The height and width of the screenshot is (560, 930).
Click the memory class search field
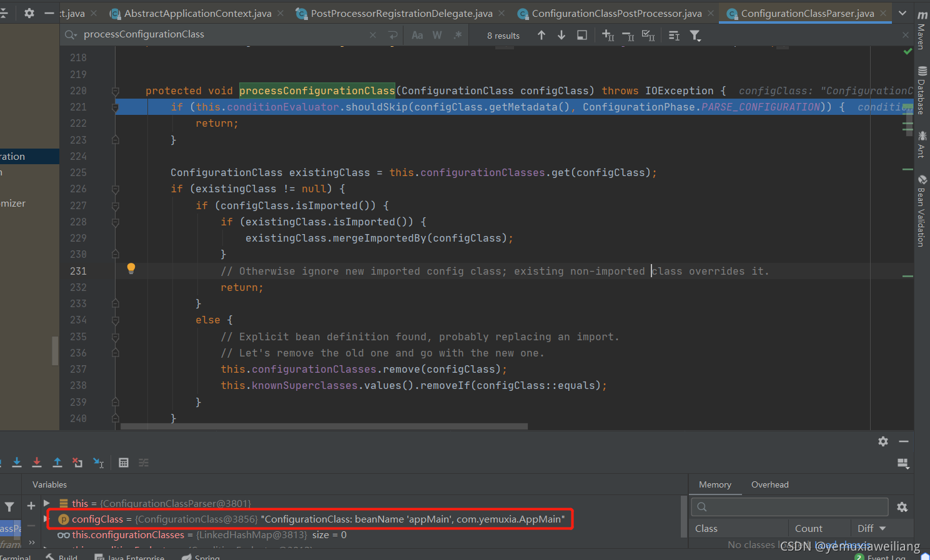[x=790, y=507]
